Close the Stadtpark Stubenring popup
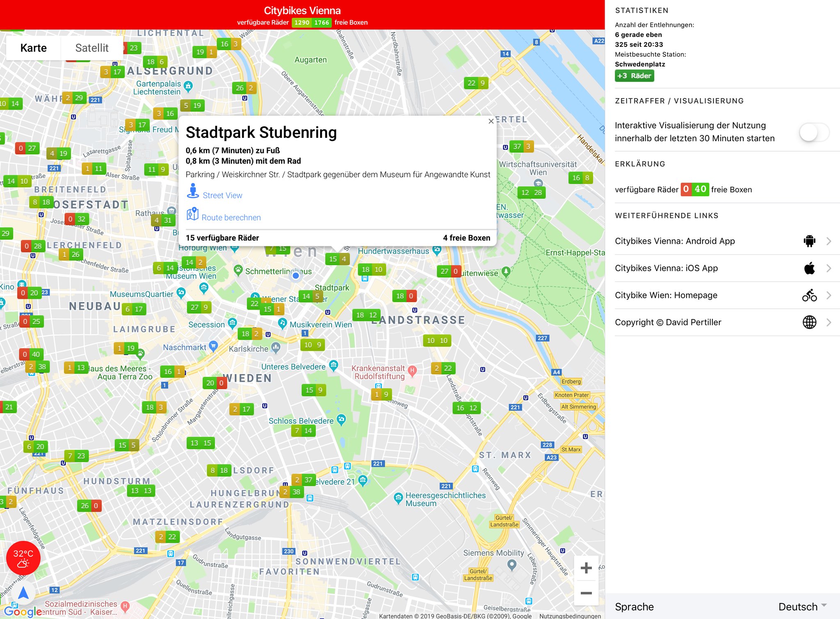 [x=491, y=121]
